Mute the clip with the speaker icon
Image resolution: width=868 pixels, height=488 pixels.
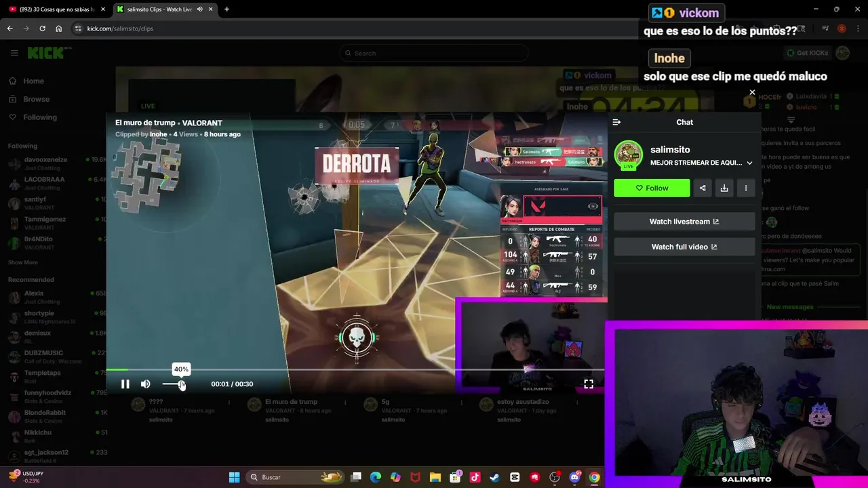pyautogui.click(x=145, y=384)
